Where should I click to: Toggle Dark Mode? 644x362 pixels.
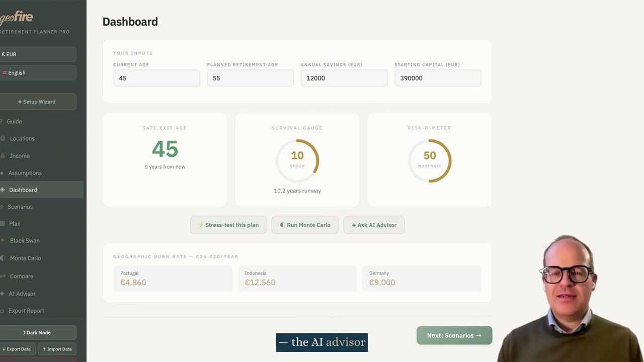tap(38, 332)
